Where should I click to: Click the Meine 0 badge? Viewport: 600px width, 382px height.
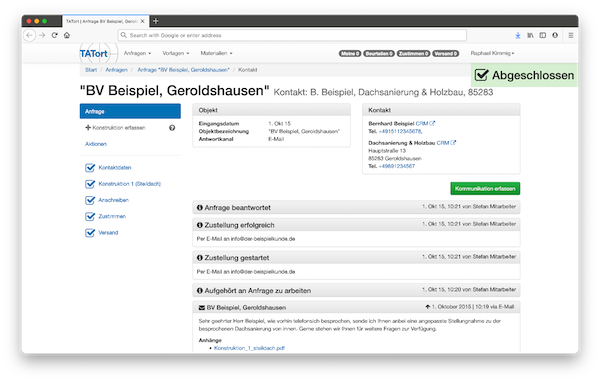point(350,54)
